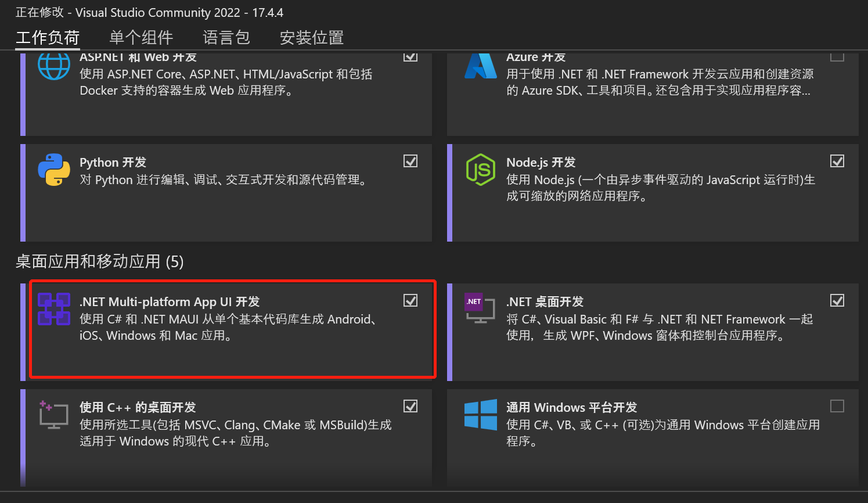Click 桌面应用和移动应用 (5) section heading
Viewport: 868px width, 503px height.
(99, 261)
